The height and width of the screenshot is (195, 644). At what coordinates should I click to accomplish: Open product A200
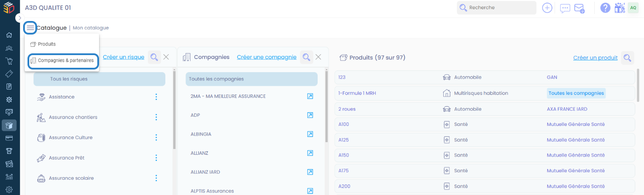click(x=344, y=186)
